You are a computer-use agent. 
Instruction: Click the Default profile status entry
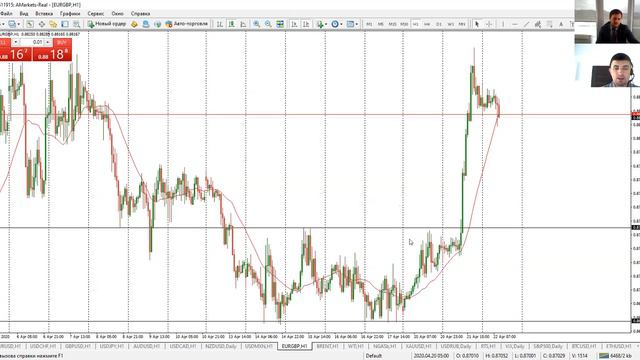pyautogui.click(x=373, y=356)
